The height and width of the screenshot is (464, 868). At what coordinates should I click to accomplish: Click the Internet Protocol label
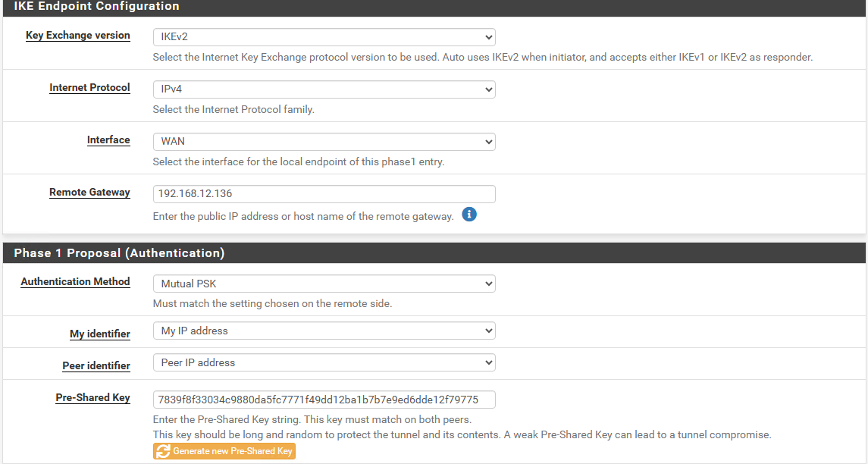tap(89, 87)
